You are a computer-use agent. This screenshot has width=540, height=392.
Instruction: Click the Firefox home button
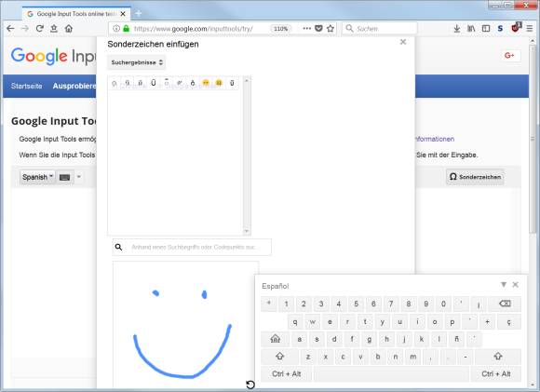[69, 29]
